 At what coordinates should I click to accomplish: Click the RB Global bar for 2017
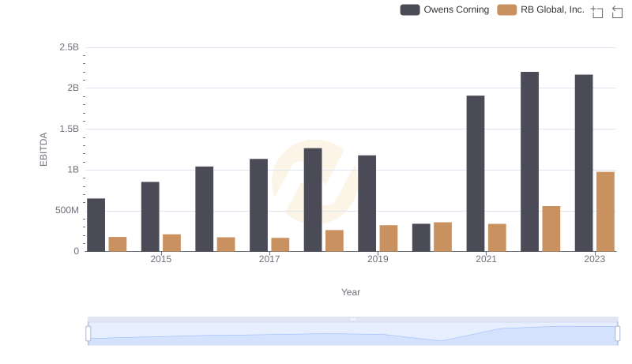click(x=280, y=245)
